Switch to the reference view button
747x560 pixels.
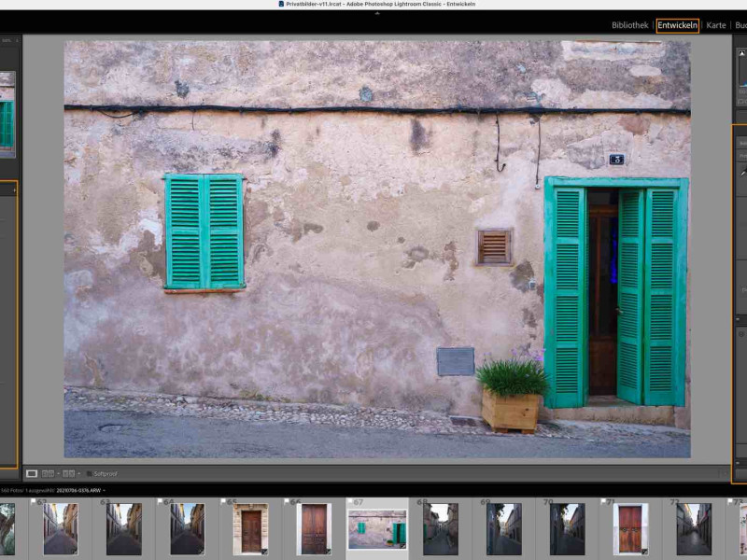click(x=48, y=473)
